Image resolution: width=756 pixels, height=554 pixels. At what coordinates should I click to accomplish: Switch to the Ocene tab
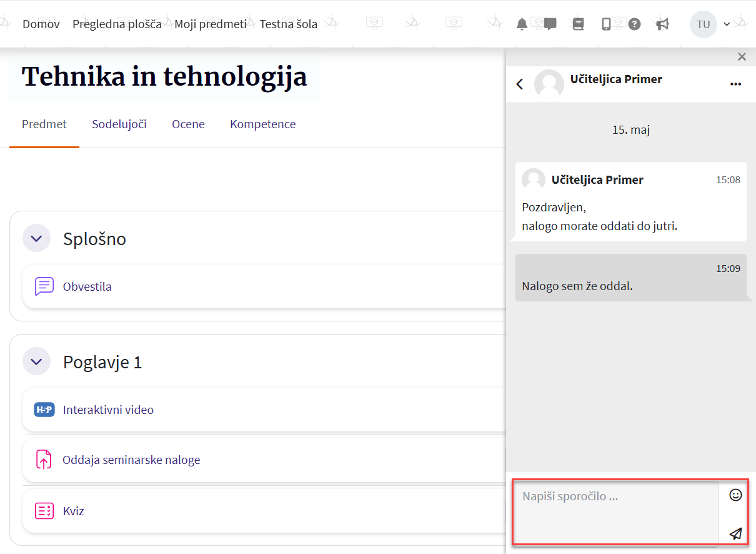click(188, 124)
